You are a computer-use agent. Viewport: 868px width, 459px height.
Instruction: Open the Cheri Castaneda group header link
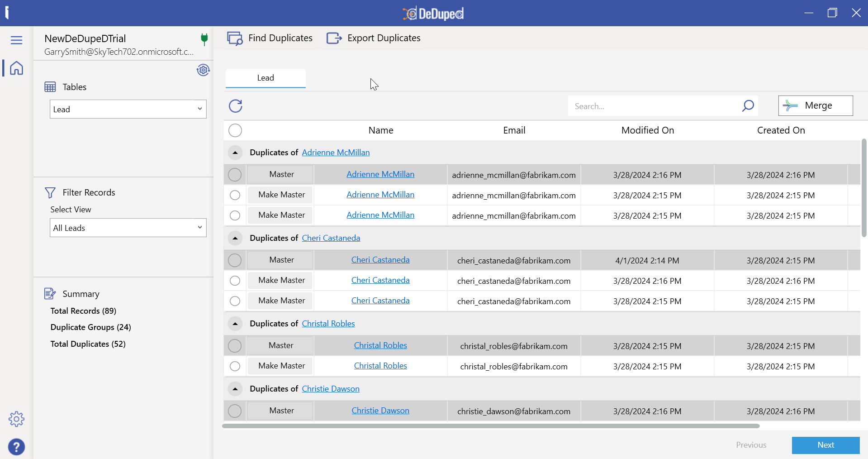(x=331, y=238)
